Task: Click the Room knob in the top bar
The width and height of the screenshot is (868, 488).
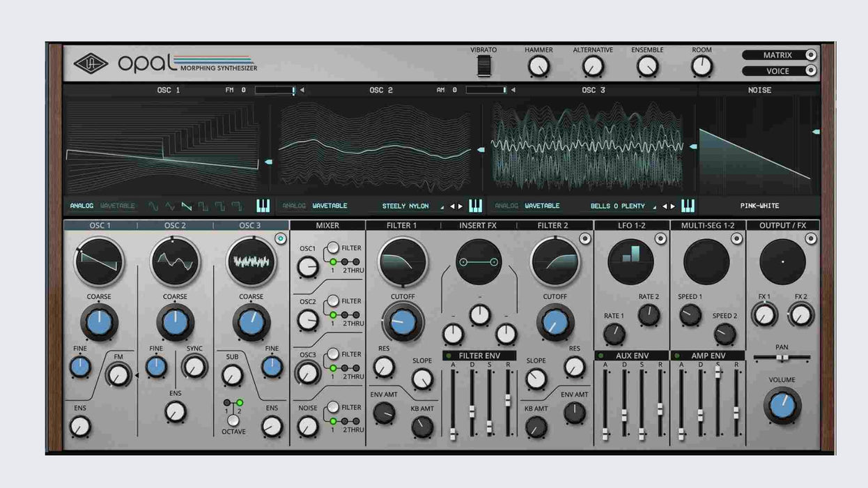Action: pos(702,66)
